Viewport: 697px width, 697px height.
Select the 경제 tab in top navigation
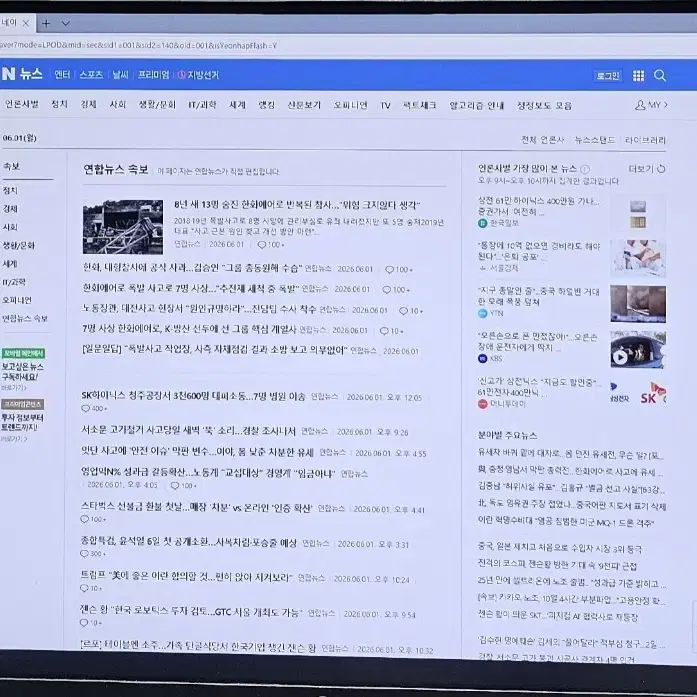point(88,104)
